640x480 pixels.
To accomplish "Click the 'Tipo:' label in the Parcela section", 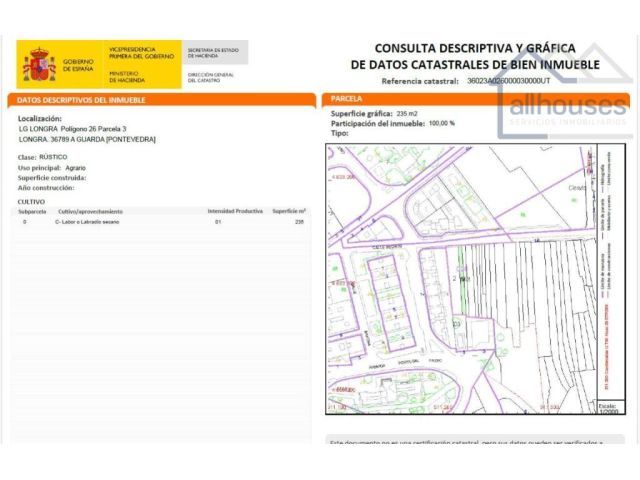I will tap(340, 133).
